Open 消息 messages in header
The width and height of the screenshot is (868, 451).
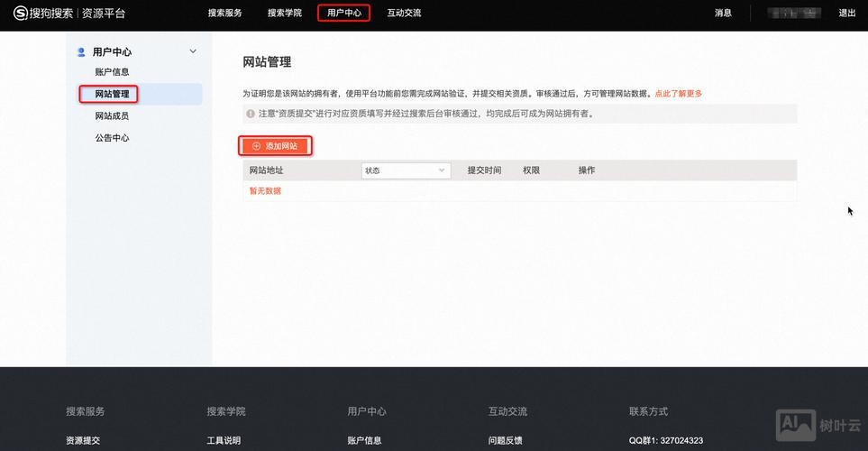(x=723, y=13)
